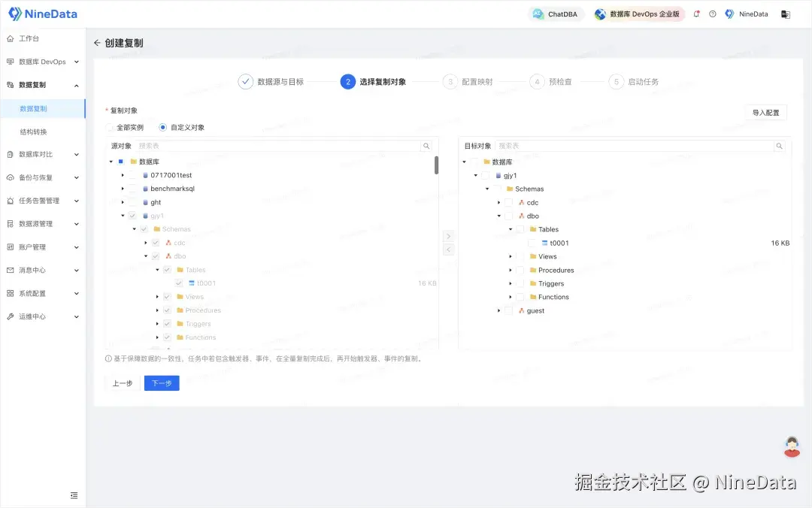Screen dimensions: 812x508
Task: Click the search magnifier in 源对象 panel
Action: point(426,145)
